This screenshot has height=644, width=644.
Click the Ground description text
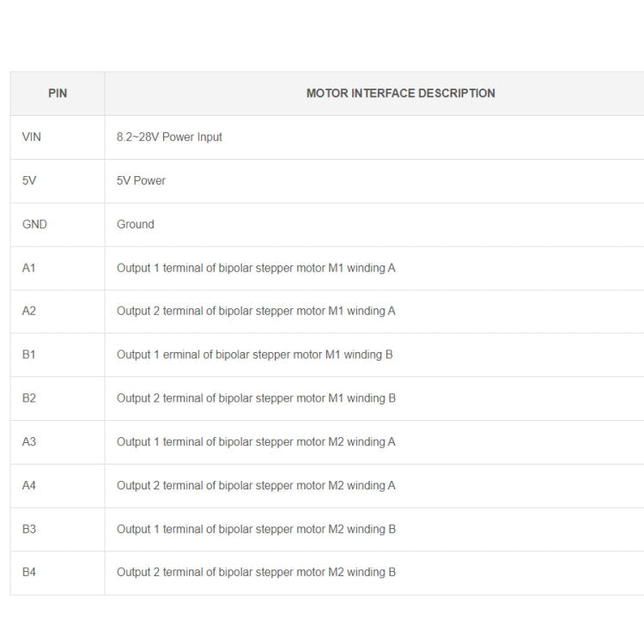(136, 225)
